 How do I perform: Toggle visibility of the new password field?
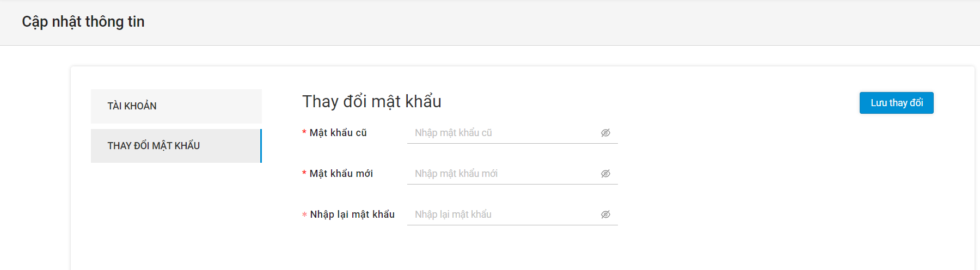605,174
